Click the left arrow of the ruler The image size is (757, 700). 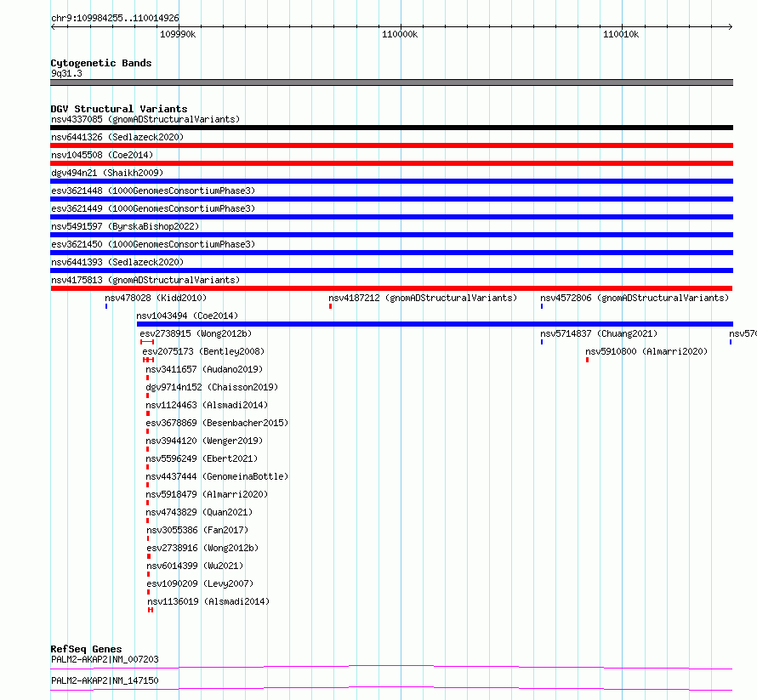pyautogui.click(x=53, y=26)
